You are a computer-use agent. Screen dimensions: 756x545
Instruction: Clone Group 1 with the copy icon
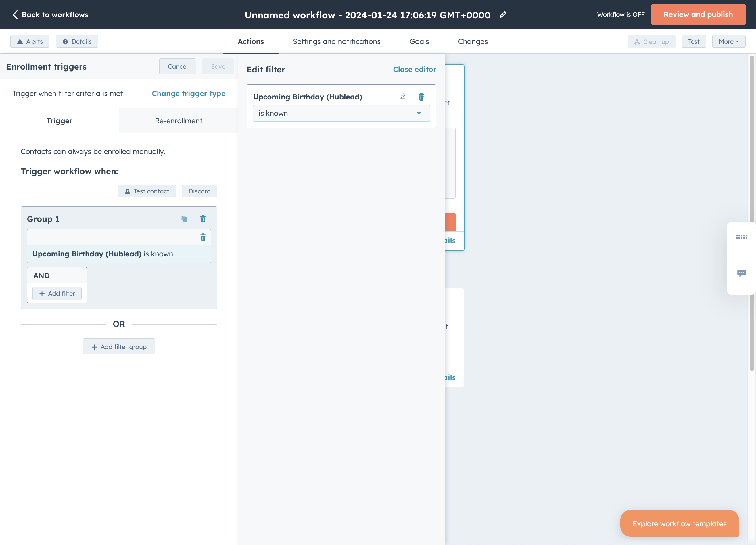click(184, 219)
